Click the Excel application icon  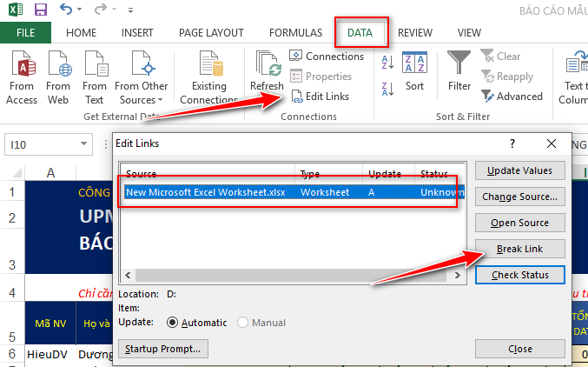click(16, 9)
